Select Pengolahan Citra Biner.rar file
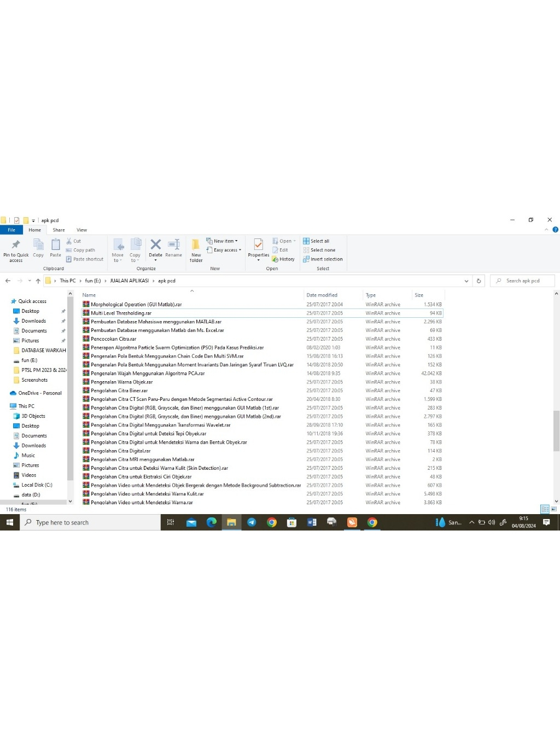This screenshot has width=560, height=746. 262,391
